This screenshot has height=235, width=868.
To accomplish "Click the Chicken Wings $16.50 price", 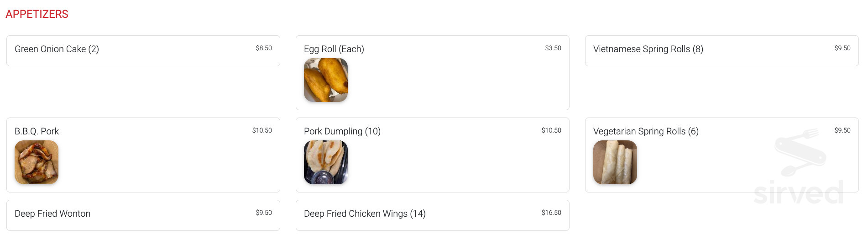I will (551, 213).
